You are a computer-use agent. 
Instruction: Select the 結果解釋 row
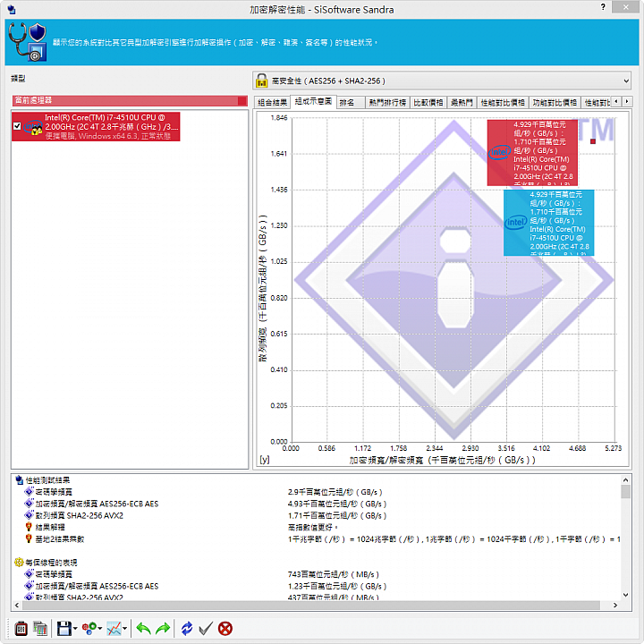tap(50, 527)
